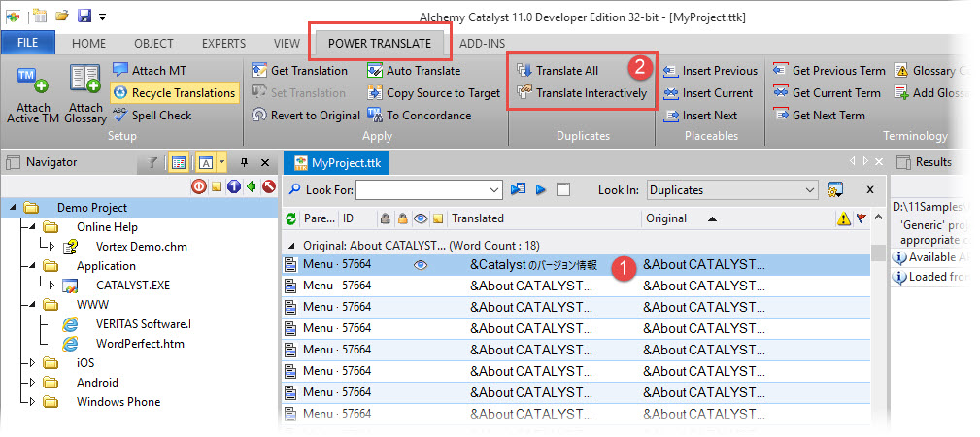
Task: Pin the Navigator panel
Action: [245, 162]
